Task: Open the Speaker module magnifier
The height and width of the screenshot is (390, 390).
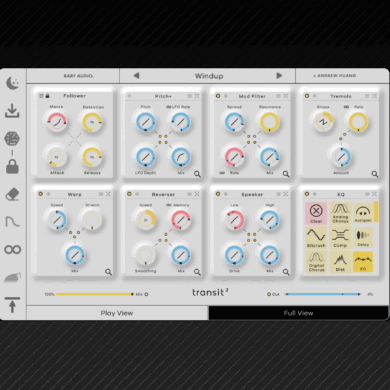Action: coord(286,272)
